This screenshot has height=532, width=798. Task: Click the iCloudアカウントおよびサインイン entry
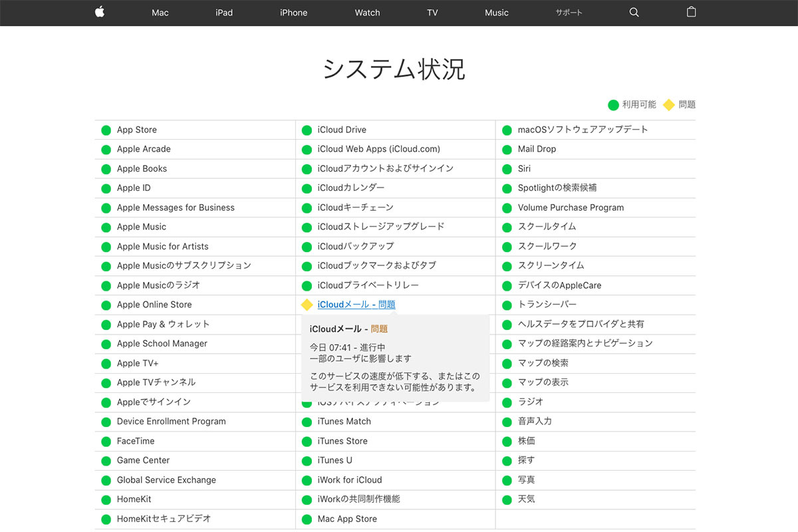tap(386, 168)
